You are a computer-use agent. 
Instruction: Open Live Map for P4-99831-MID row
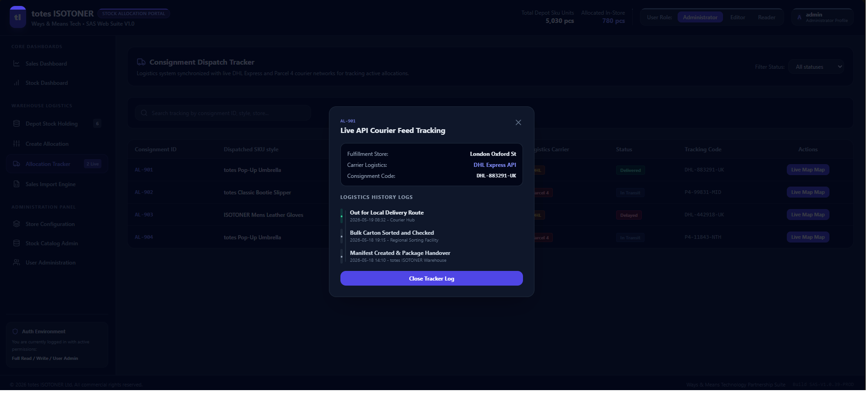(808, 192)
